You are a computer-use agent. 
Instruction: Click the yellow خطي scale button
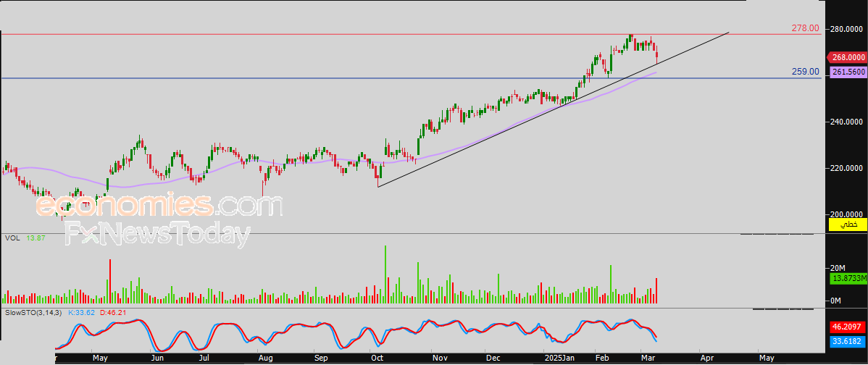pos(848,225)
